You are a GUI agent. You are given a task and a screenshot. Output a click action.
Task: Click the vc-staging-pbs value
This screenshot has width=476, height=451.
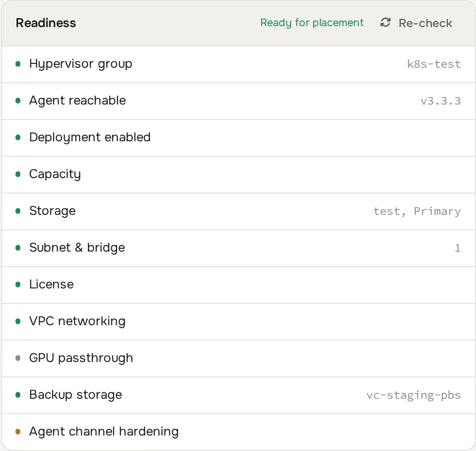[x=414, y=395]
